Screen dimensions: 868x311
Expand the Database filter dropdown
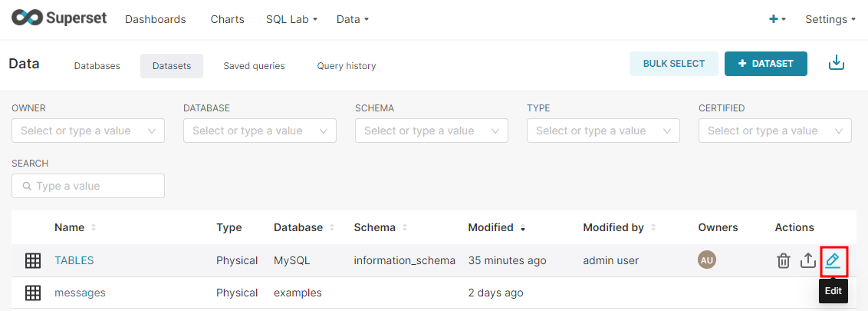click(x=260, y=131)
